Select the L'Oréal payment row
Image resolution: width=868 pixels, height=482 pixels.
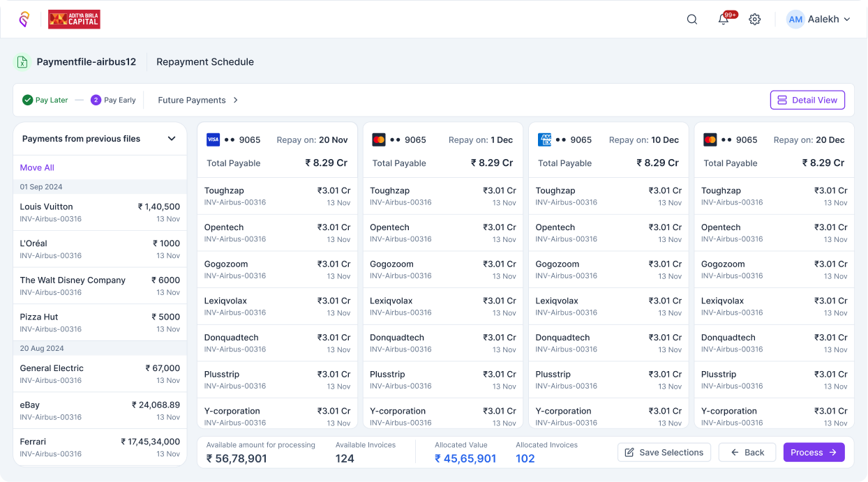click(100, 249)
